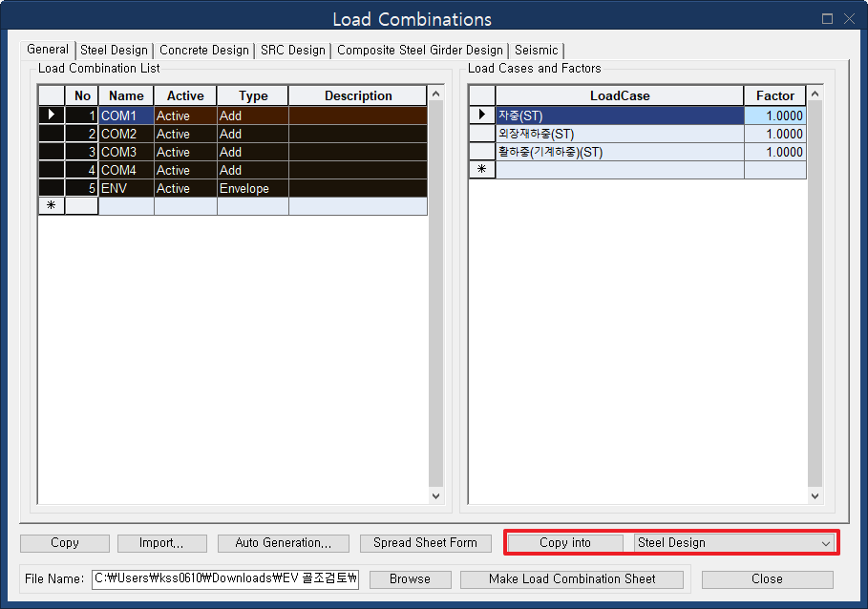Image resolution: width=868 pixels, height=609 pixels.
Task: Select the COM1 name cell
Action: click(126, 115)
